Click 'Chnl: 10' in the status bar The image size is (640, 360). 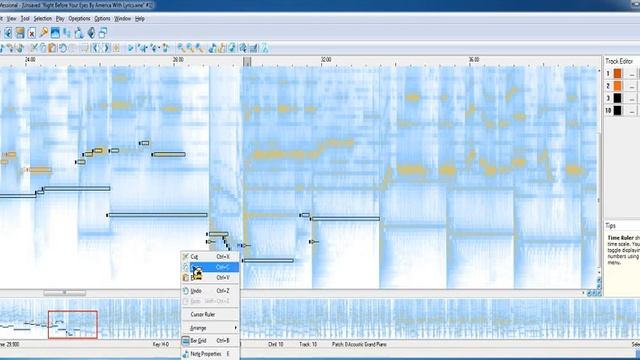click(x=276, y=344)
